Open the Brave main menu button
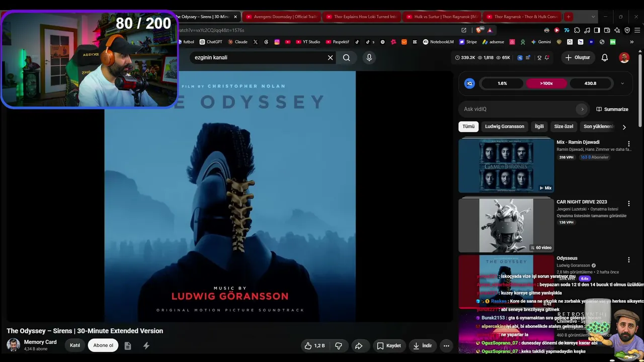The width and height of the screenshot is (644, 362). 636,30
